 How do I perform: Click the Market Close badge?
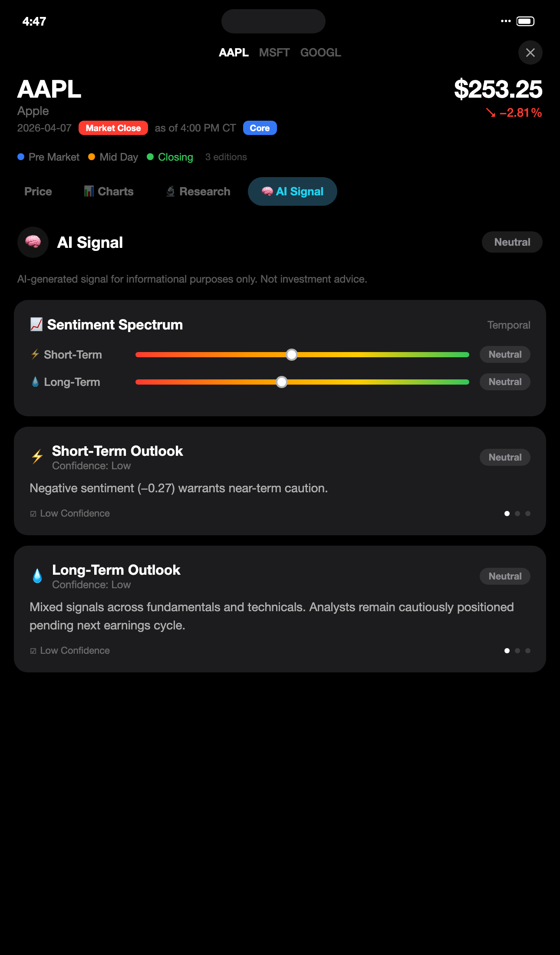coord(113,128)
